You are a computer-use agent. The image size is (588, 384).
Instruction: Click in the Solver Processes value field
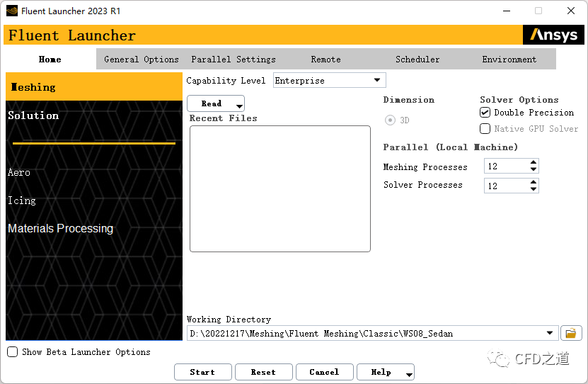tap(506, 186)
